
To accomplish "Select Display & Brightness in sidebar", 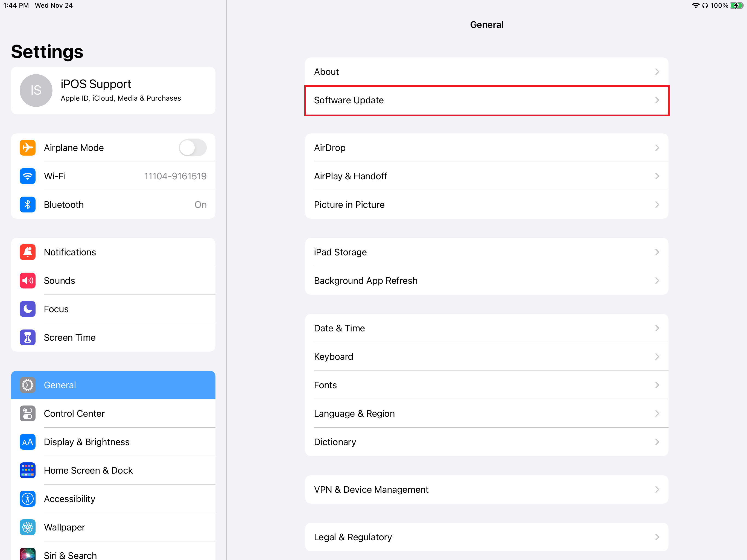I will tap(113, 441).
